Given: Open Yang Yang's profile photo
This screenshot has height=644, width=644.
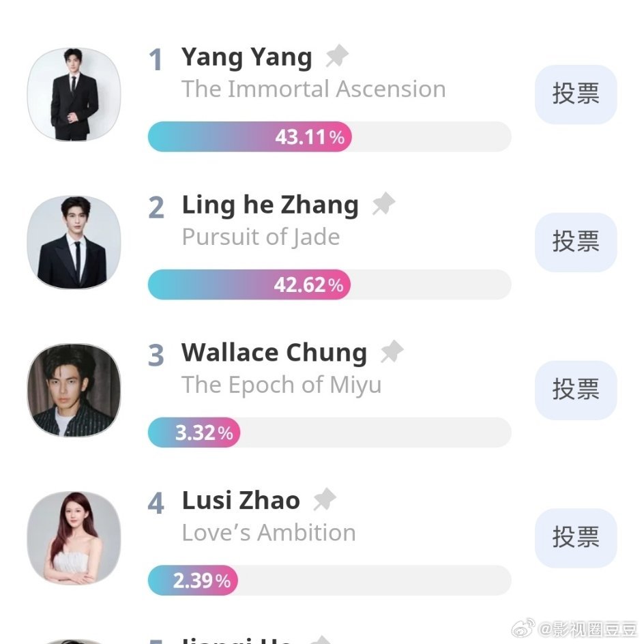Looking at the screenshot, I should coord(74,94).
